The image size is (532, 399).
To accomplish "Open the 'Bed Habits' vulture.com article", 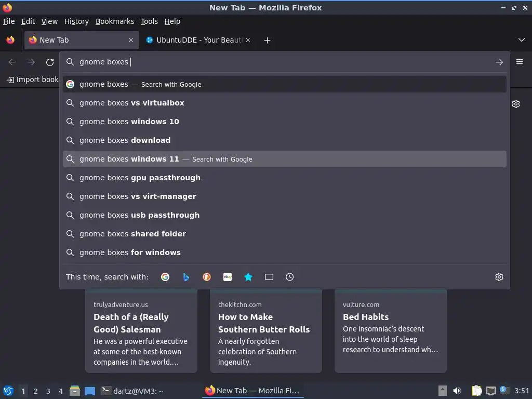I will click(391, 331).
